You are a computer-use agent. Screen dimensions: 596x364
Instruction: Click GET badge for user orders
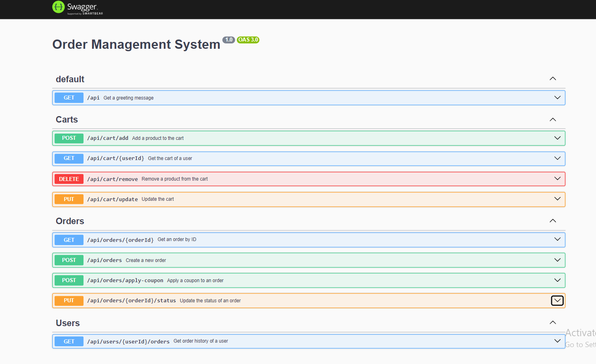[69, 341]
